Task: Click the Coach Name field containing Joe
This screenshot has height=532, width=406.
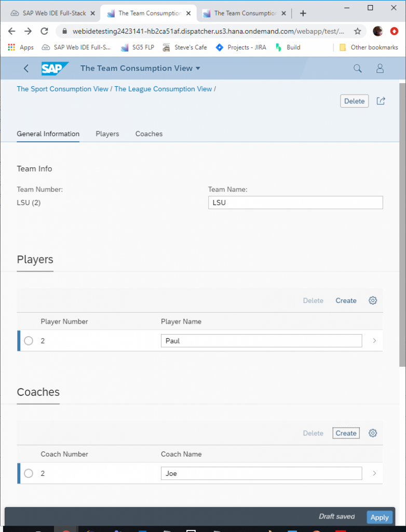Action: (261, 473)
